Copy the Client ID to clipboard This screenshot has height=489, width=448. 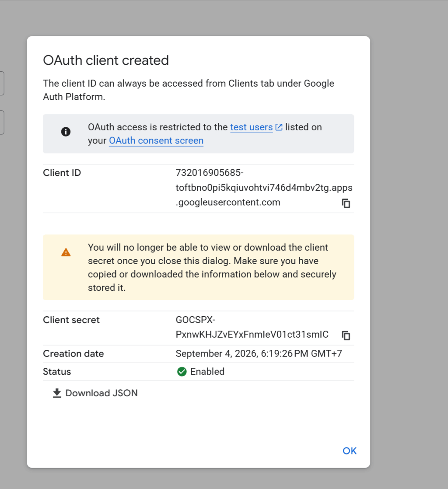click(x=346, y=203)
